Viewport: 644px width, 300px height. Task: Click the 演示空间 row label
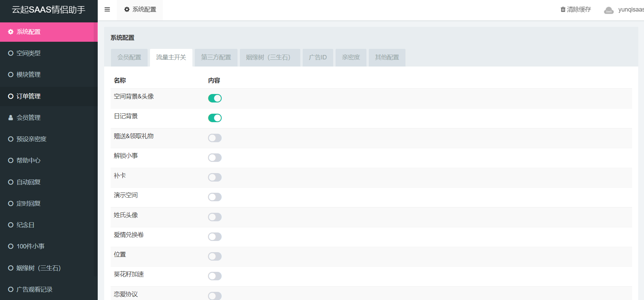pyautogui.click(x=126, y=195)
